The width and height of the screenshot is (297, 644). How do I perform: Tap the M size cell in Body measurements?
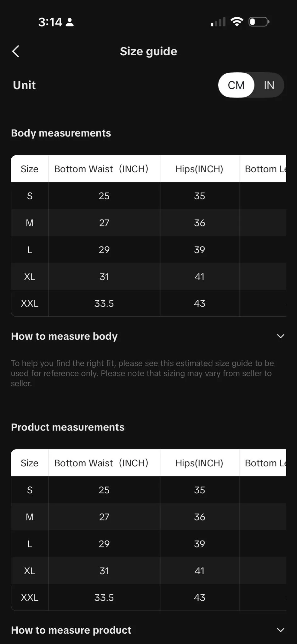30,223
